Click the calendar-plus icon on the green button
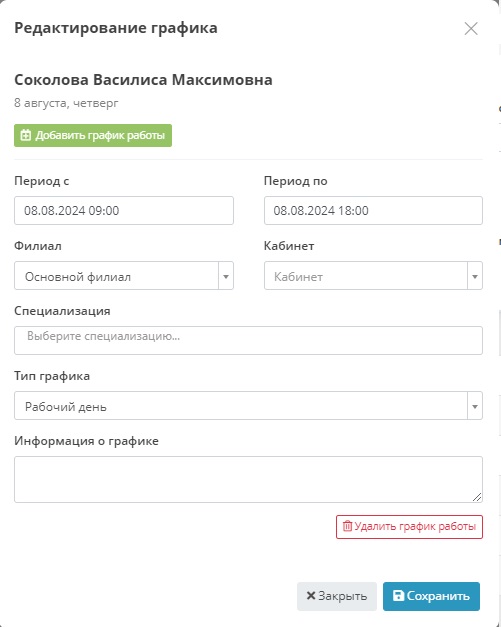This screenshot has width=501, height=627. coord(26,135)
